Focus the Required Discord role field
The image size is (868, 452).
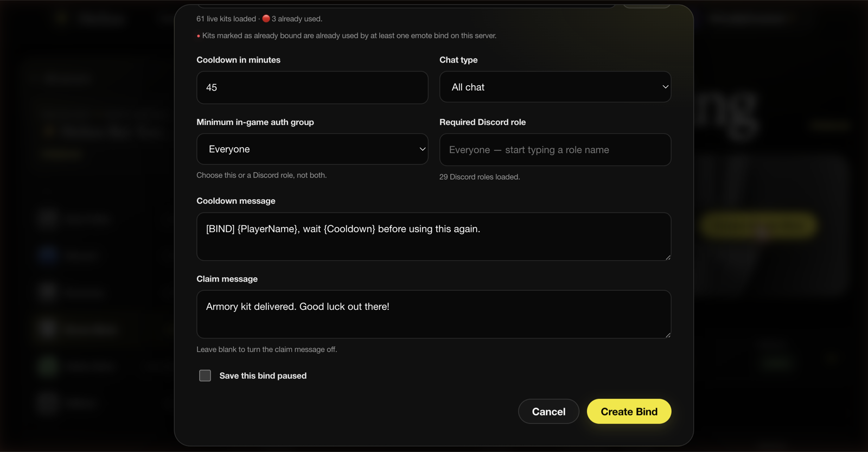pos(555,150)
